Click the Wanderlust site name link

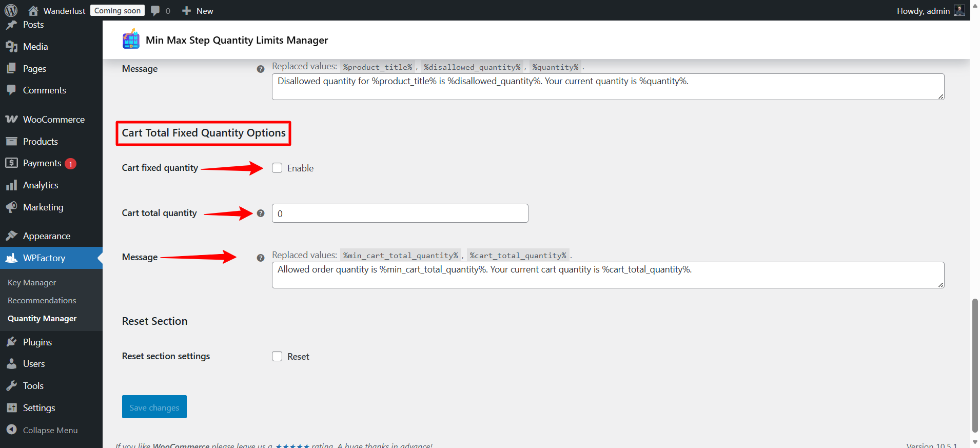point(65,11)
